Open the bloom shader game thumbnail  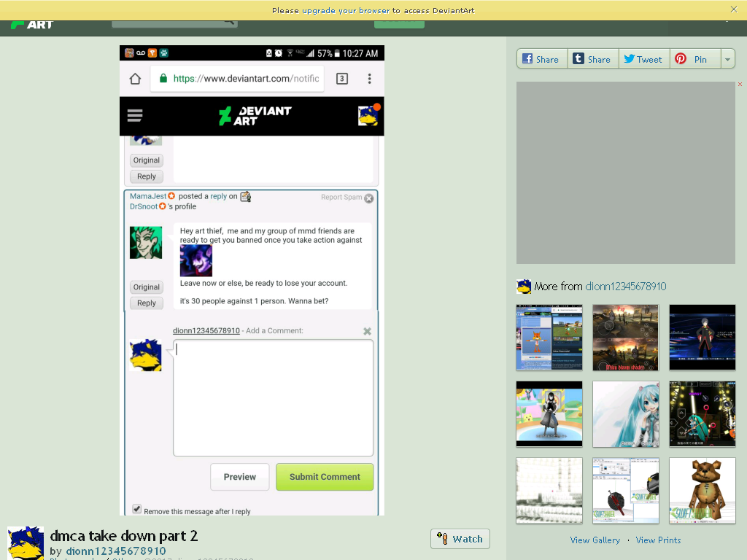click(x=625, y=338)
